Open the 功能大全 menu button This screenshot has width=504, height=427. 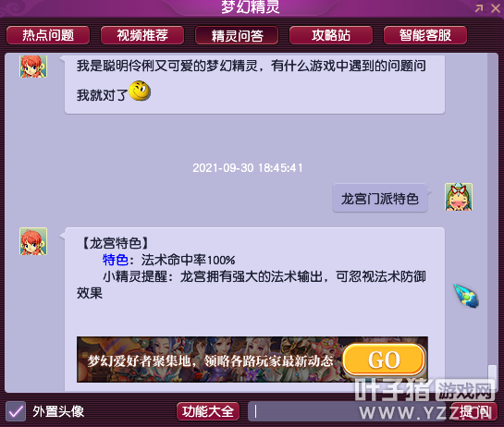pos(208,411)
